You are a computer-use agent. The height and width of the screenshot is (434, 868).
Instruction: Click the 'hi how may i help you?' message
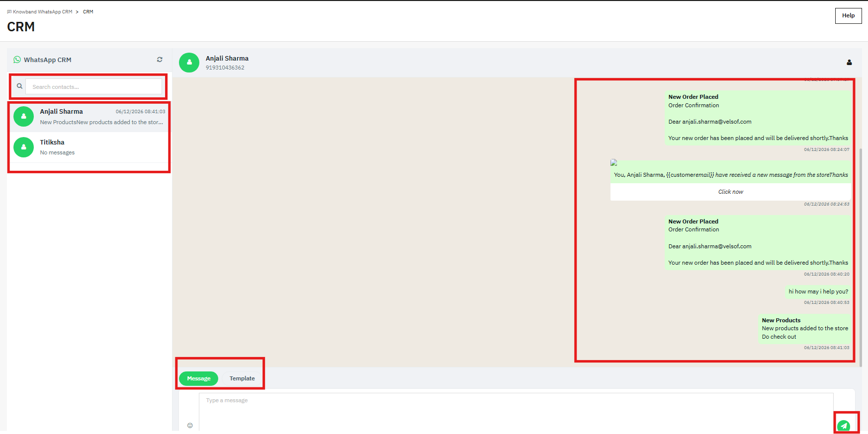[818, 291]
